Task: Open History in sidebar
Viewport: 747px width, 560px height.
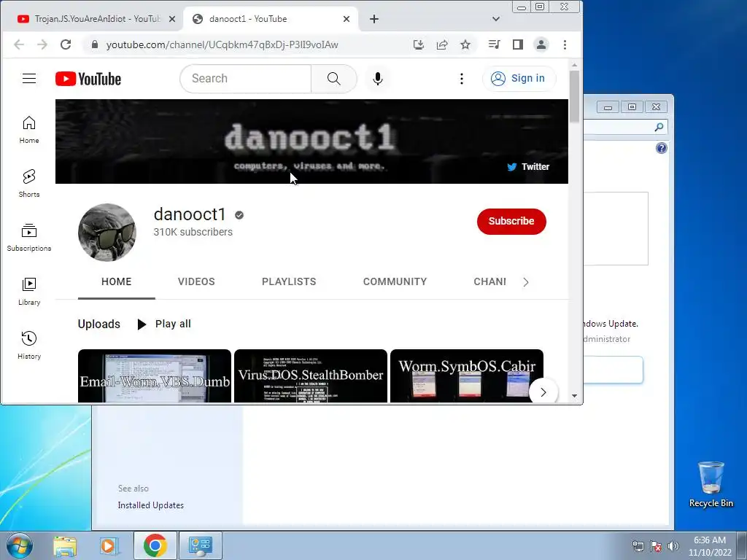Action: click(29, 345)
